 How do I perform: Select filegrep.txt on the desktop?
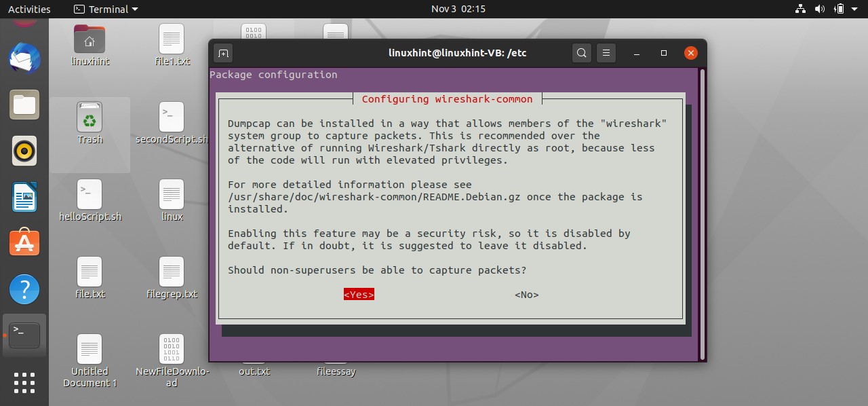(x=172, y=278)
